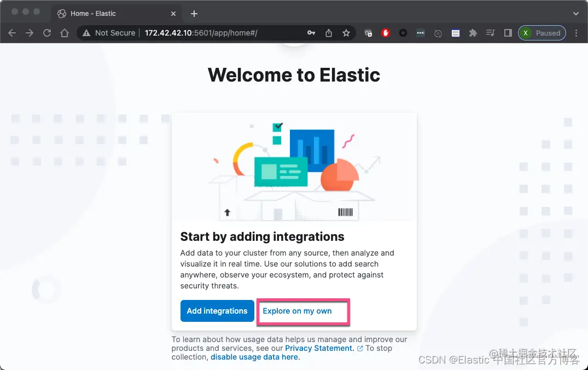
Task: Open the Privacy Statement link
Action: pos(319,348)
